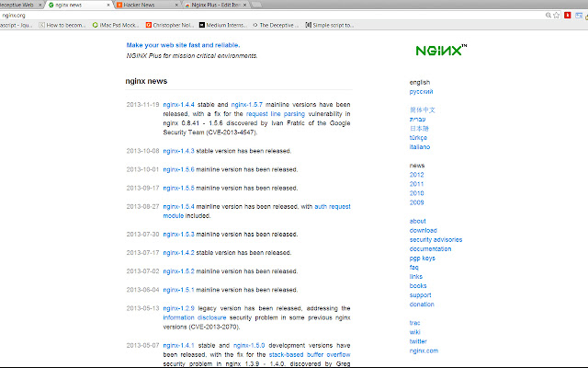This screenshot has width=588, height=368.
Task: Open security advisories link
Action: tap(435, 239)
